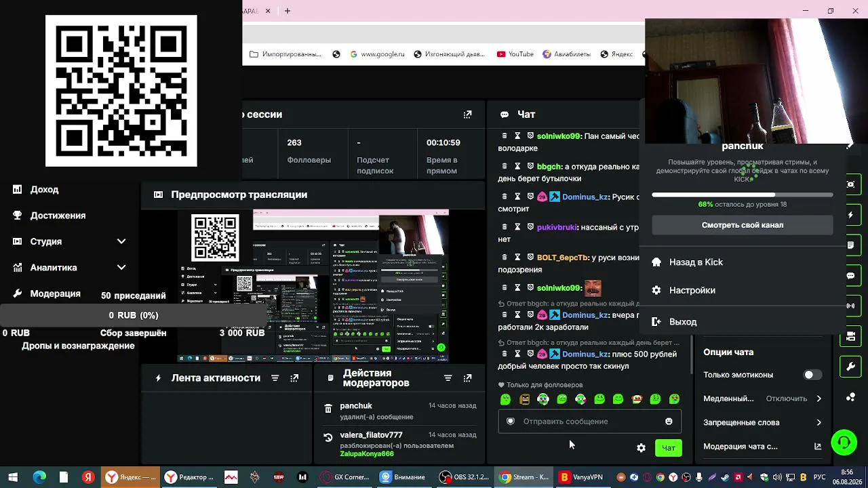Click the 3 000 RUB goal amount
Screen dimensions: 868x488
242,333
